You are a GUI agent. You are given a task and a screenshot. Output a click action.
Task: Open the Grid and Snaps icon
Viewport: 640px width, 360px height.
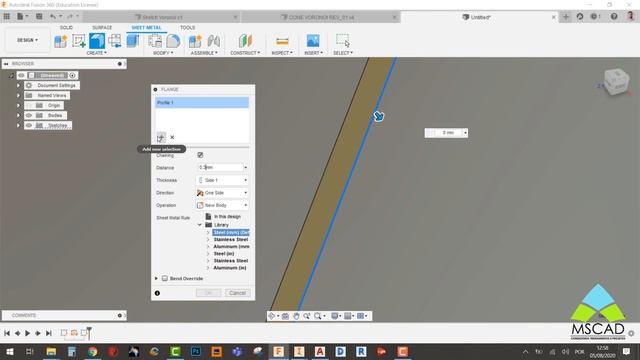pos(348,316)
